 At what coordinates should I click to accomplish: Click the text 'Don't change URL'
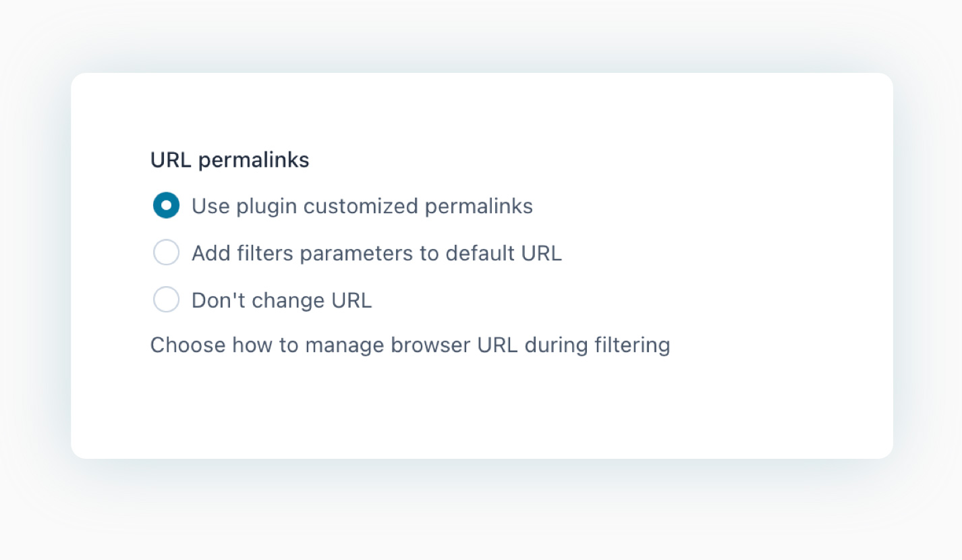click(x=281, y=300)
